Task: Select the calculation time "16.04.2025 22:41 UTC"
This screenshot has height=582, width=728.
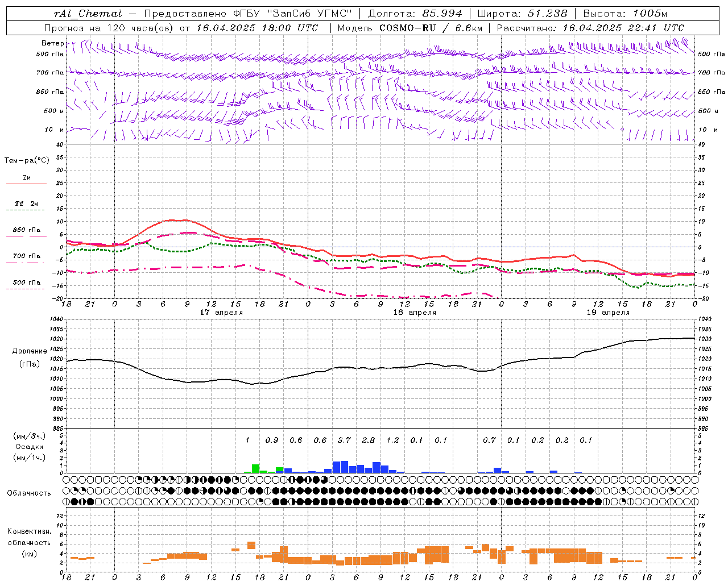Action: (x=623, y=28)
